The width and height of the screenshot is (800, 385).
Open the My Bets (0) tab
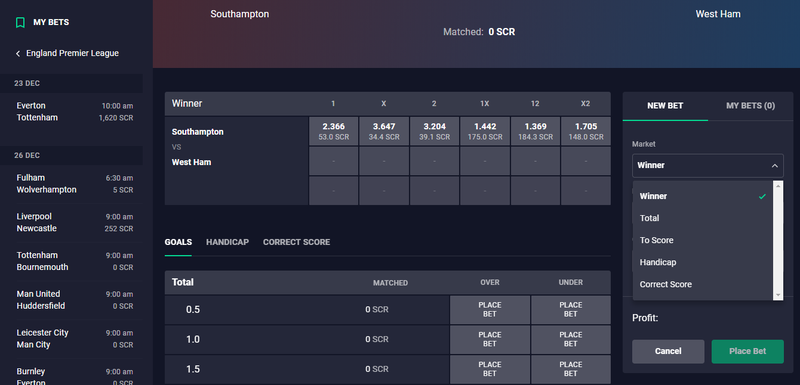click(x=751, y=106)
